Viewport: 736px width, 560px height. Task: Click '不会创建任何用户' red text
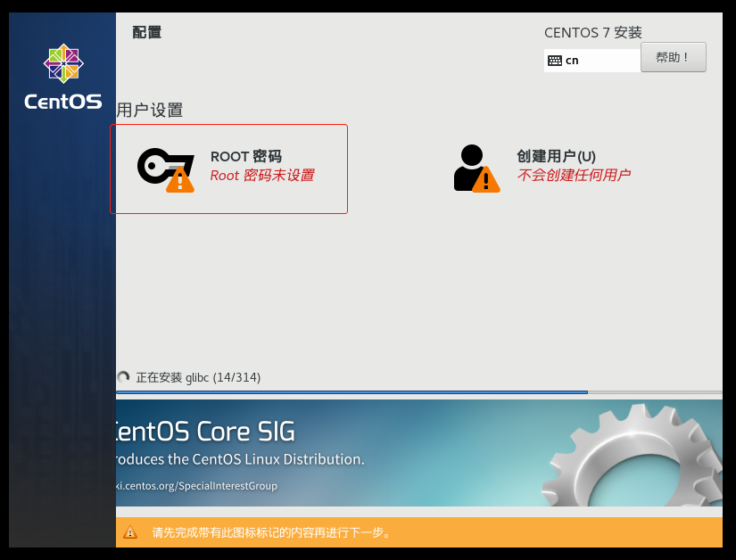(574, 176)
